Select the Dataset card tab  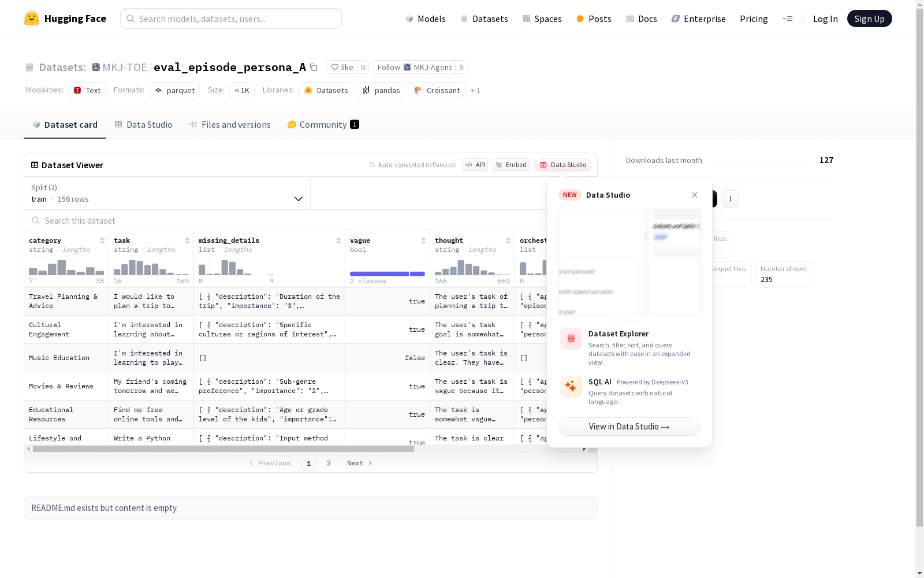65,124
